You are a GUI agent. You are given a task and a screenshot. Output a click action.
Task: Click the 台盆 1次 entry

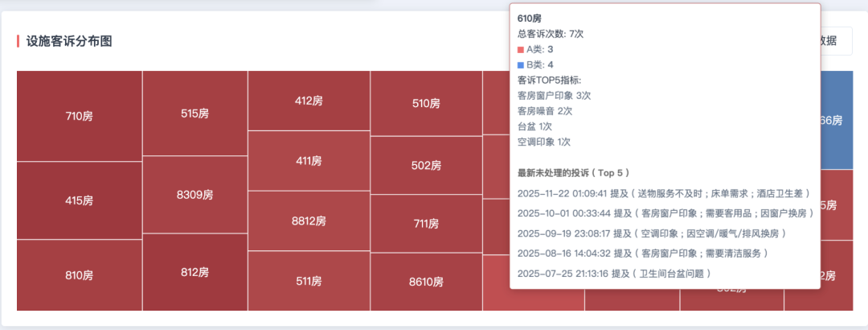534,126
